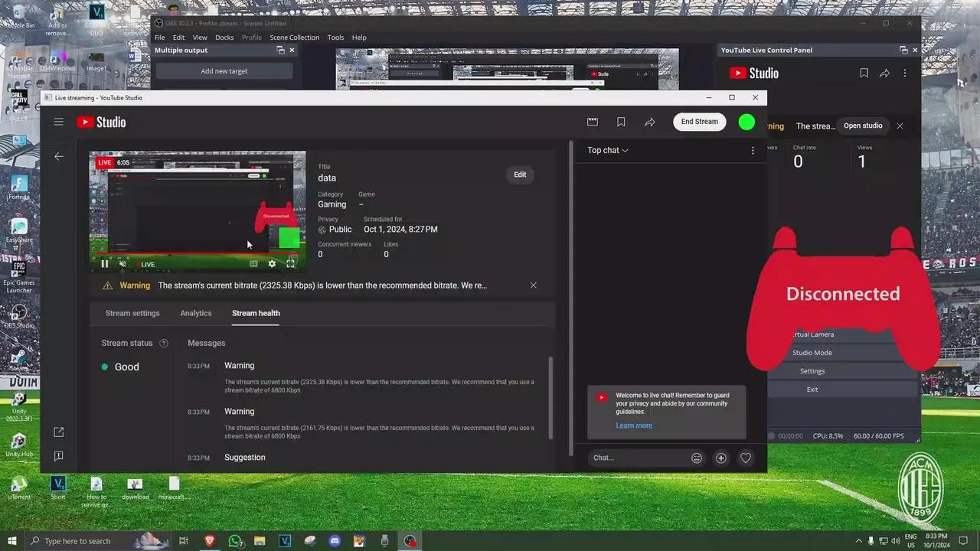This screenshot has height=551, width=980.
Task: Click the plus icon in the chat box
Action: (x=720, y=458)
